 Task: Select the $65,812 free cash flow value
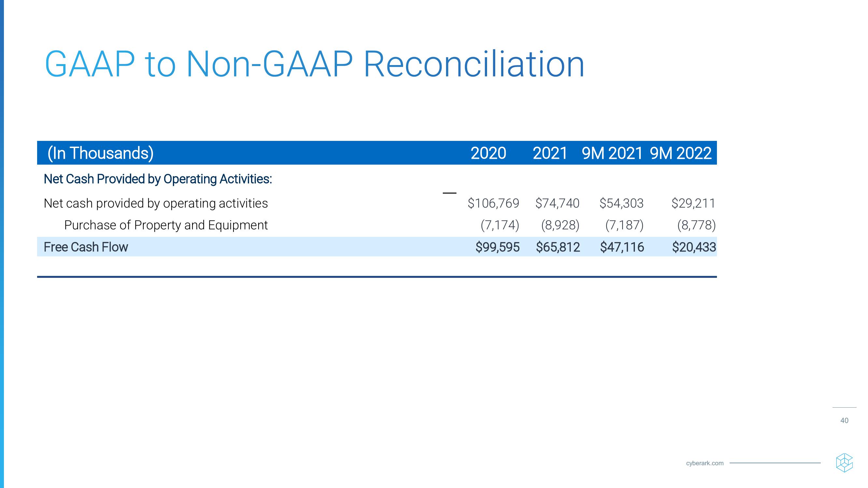pos(558,247)
